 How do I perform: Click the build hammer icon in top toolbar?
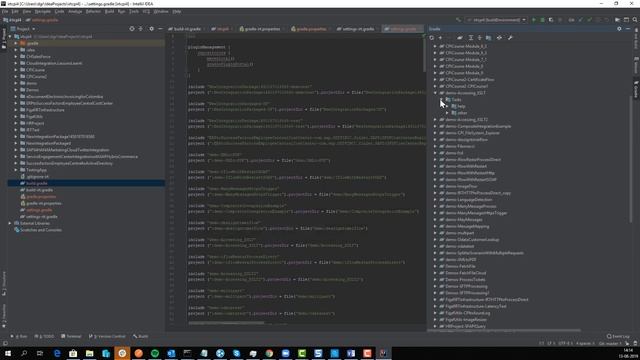pos(458,20)
